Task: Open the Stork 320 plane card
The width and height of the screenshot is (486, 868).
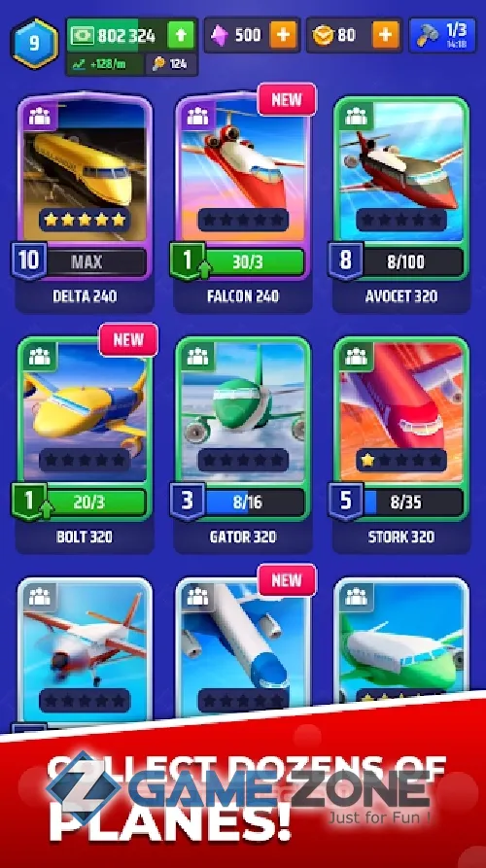Action: [401, 444]
